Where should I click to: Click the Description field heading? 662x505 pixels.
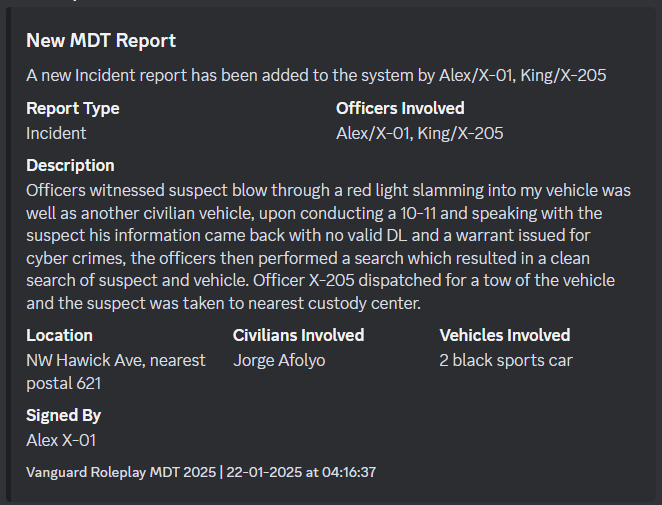70,166
